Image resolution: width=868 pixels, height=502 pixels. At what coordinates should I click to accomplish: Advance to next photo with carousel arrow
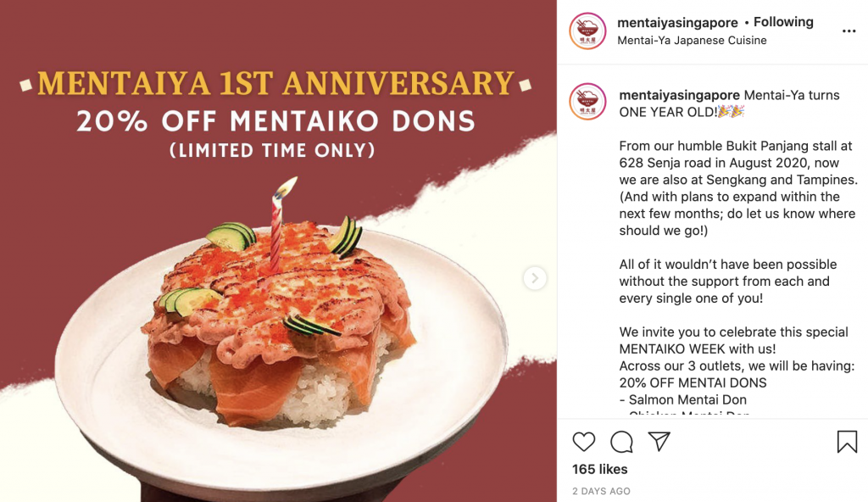(x=535, y=278)
